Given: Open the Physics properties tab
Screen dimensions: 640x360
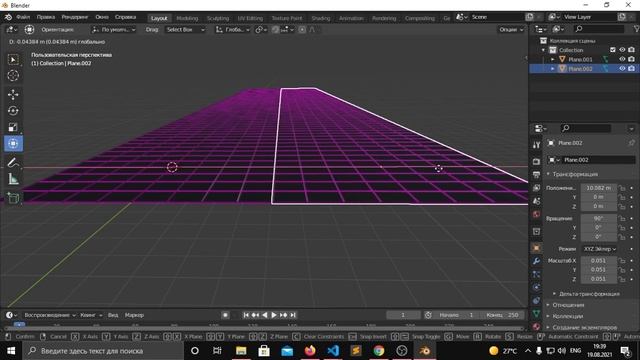Looking at the screenshot, I should click(x=536, y=287).
